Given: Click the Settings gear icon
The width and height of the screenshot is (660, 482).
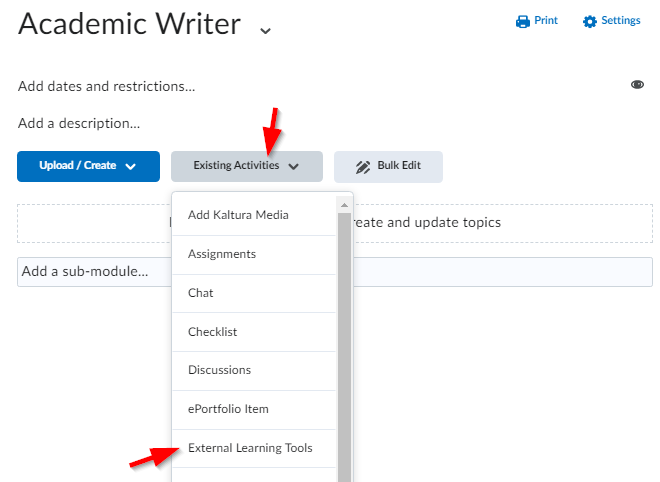Looking at the screenshot, I should (590, 21).
